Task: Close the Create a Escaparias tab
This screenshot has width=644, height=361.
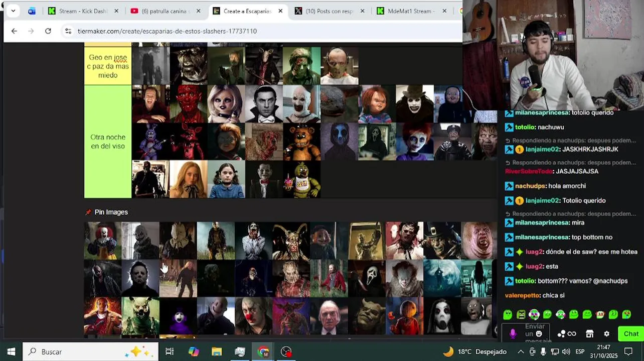Action: (280, 11)
